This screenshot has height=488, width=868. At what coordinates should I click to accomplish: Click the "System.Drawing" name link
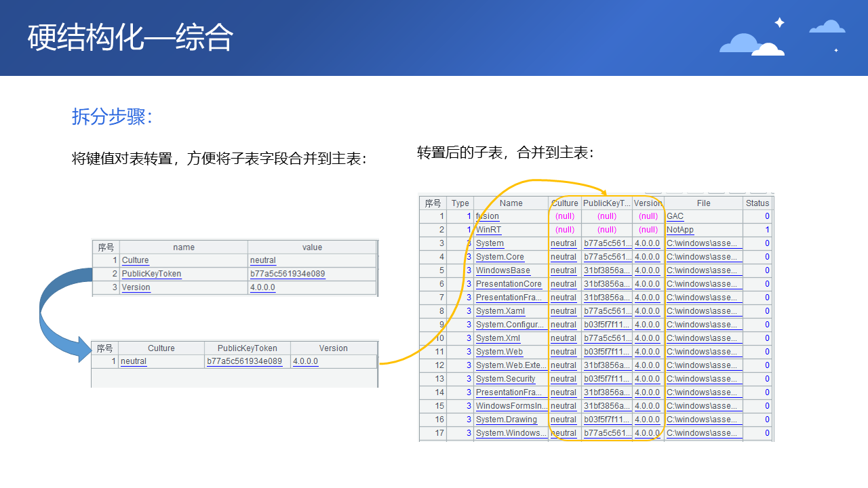pos(506,420)
